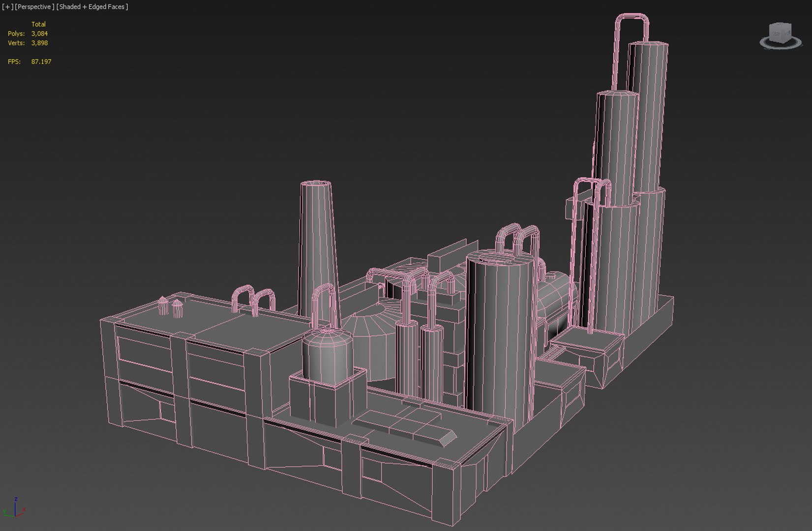Click the ViewCube navigation cube
812x531 pixels.
point(781,32)
